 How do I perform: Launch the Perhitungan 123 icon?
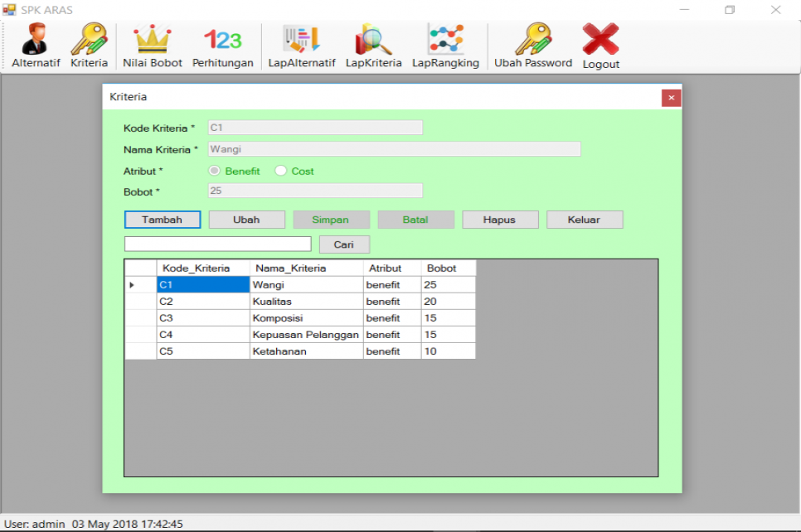coord(222,40)
